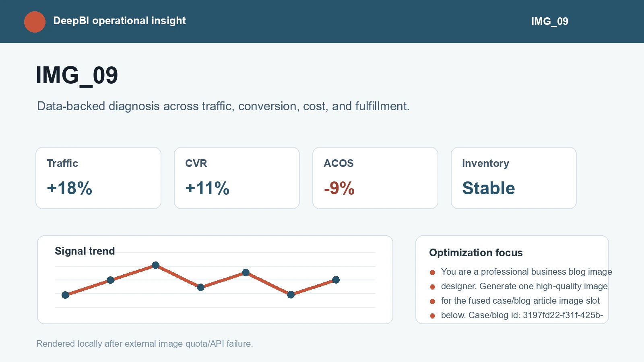Click the large IMG_09 page heading

point(77,75)
